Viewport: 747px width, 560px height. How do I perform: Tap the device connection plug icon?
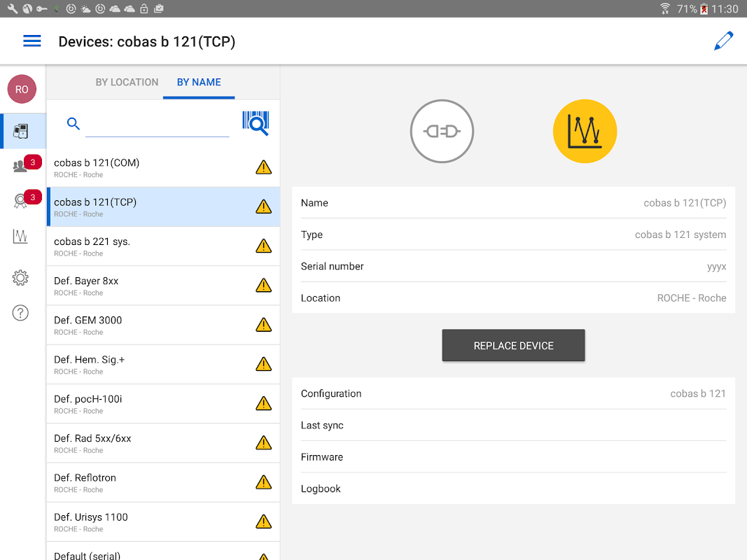pyautogui.click(x=442, y=132)
